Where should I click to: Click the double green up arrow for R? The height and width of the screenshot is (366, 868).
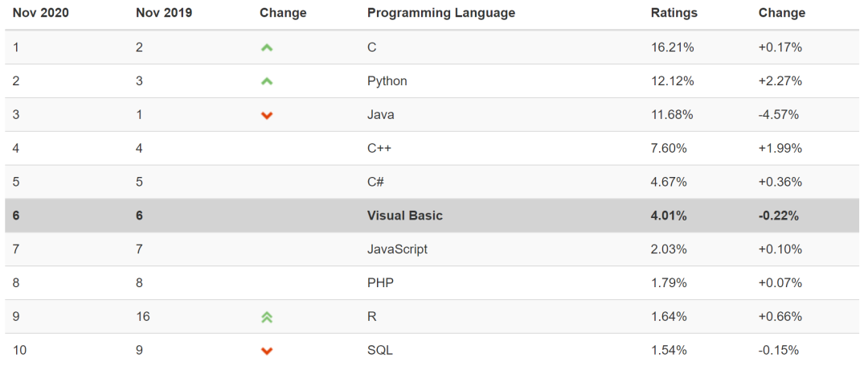pos(267,317)
